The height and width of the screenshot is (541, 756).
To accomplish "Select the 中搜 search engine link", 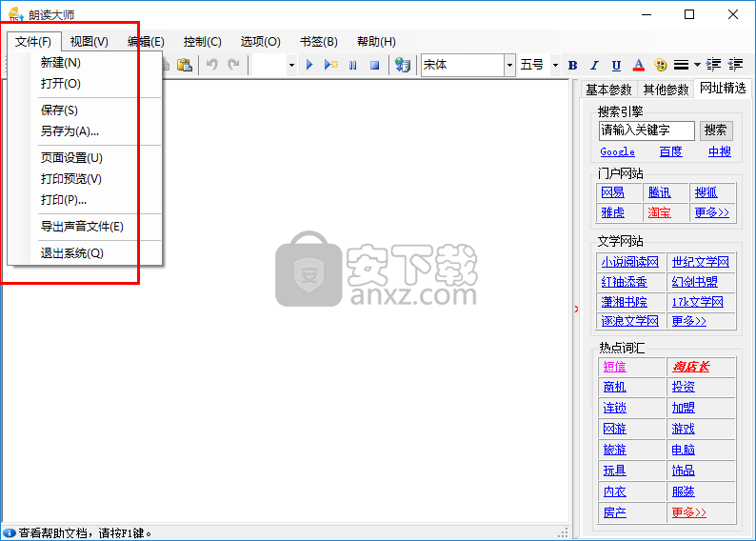I will point(720,151).
